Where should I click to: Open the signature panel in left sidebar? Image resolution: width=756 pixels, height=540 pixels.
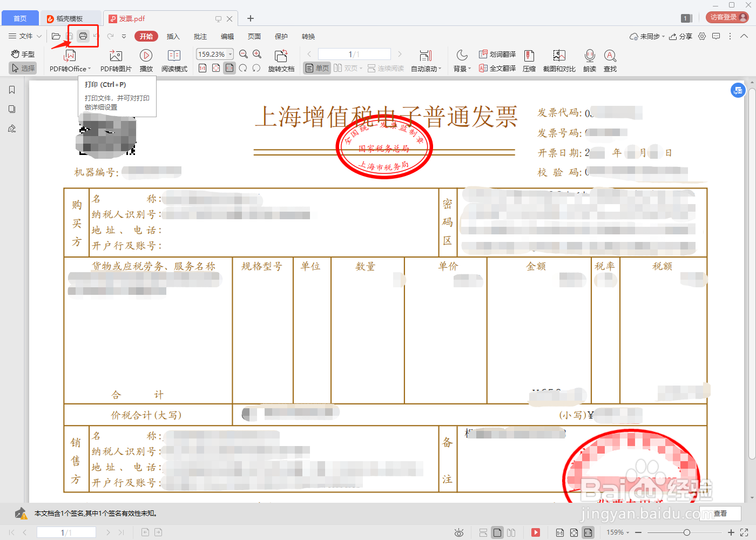(x=12, y=129)
